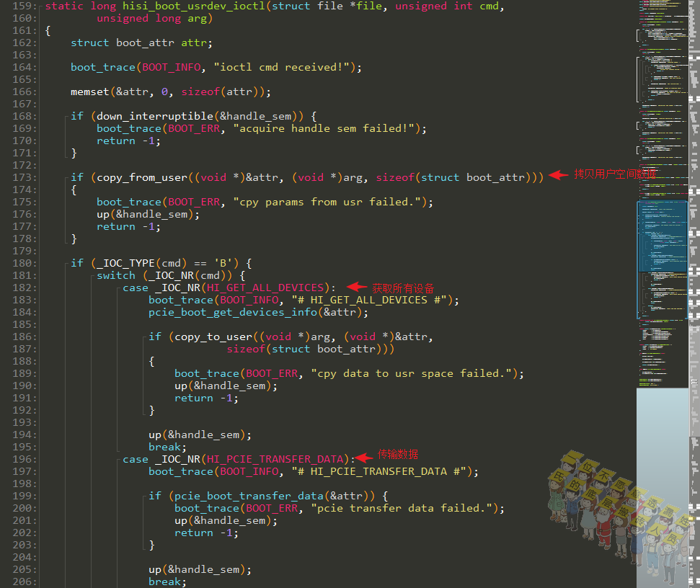Click the break statement on line 206
The height and width of the screenshot is (588, 700).
pyautogui.click(x=167, y=582)
